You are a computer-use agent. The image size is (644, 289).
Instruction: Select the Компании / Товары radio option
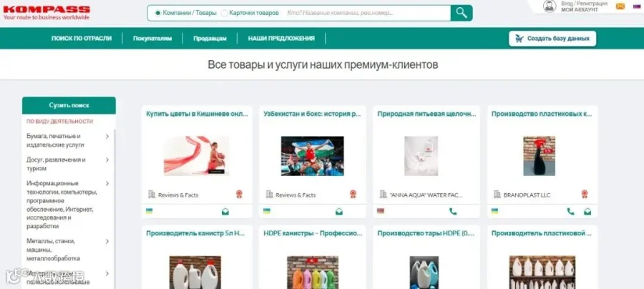[157, 13]
